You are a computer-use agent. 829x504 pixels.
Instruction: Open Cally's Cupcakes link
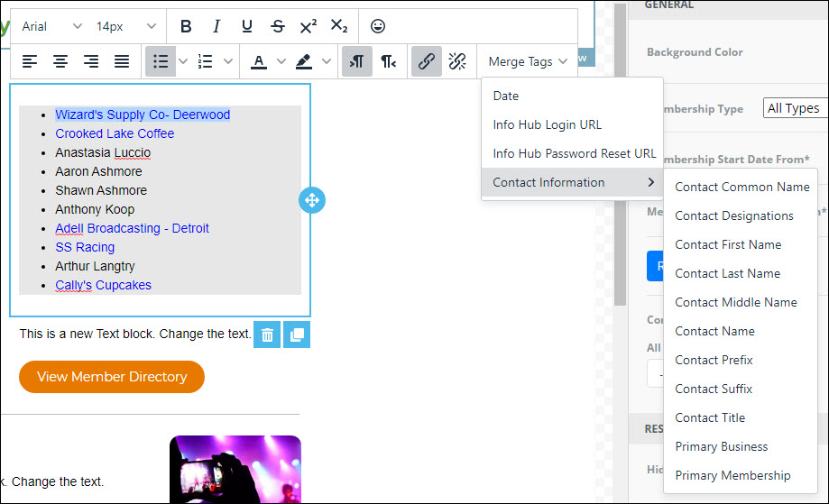(104, 285)
